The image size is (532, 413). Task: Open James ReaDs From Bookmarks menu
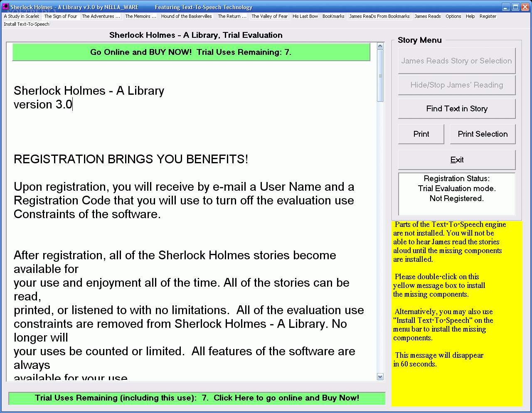379,16
